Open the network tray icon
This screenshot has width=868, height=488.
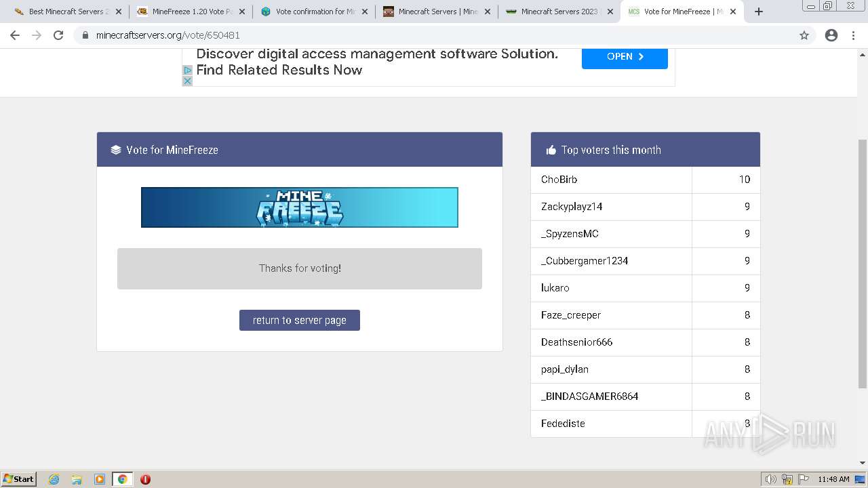pos(787,479)
